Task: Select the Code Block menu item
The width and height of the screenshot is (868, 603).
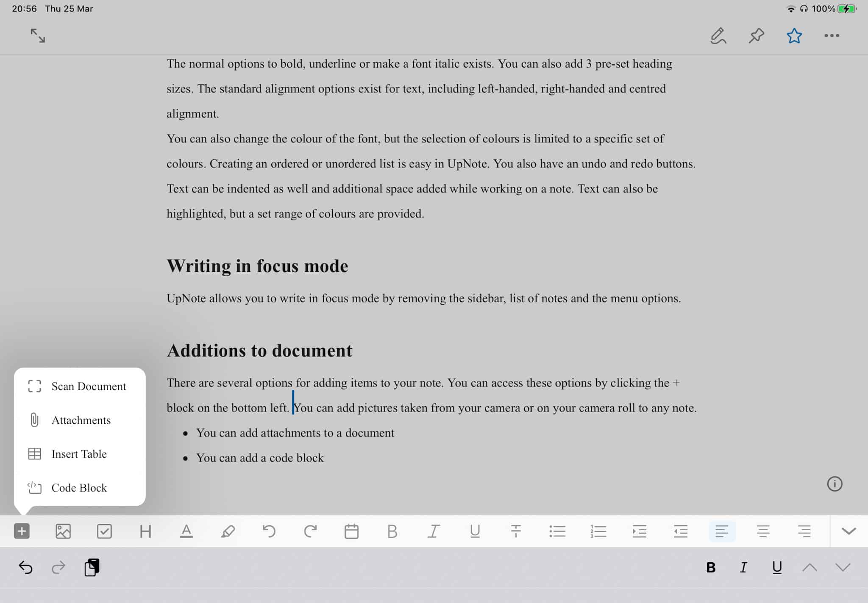Action: tap(78, 488)
